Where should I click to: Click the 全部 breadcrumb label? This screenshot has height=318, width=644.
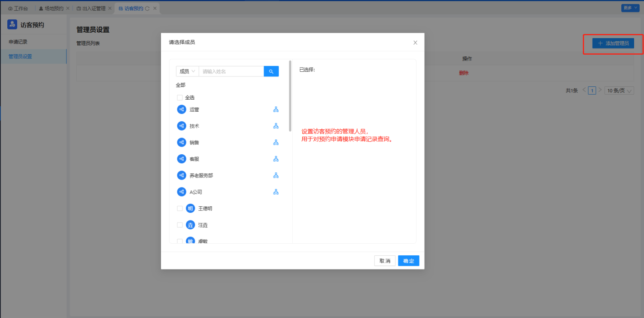pos(181,85)
